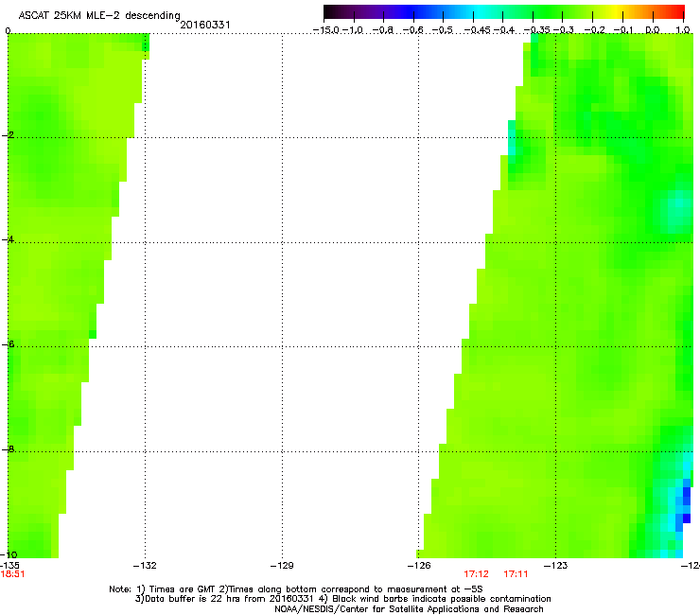Click the longitude axis label '-123'
This screenshot has height=615, width=700.
coord(556,566)
